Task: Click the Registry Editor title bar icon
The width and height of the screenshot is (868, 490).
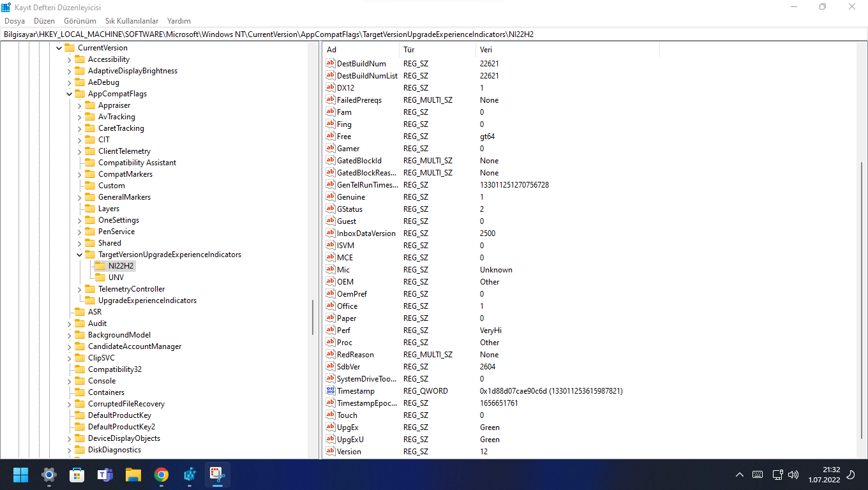Action: click(6, 7)
